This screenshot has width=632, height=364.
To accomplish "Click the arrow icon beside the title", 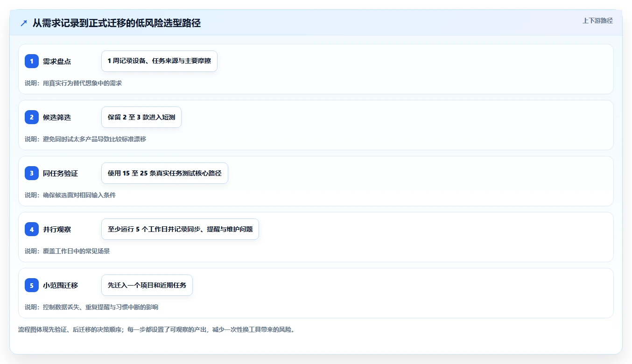I will (24, 23).
